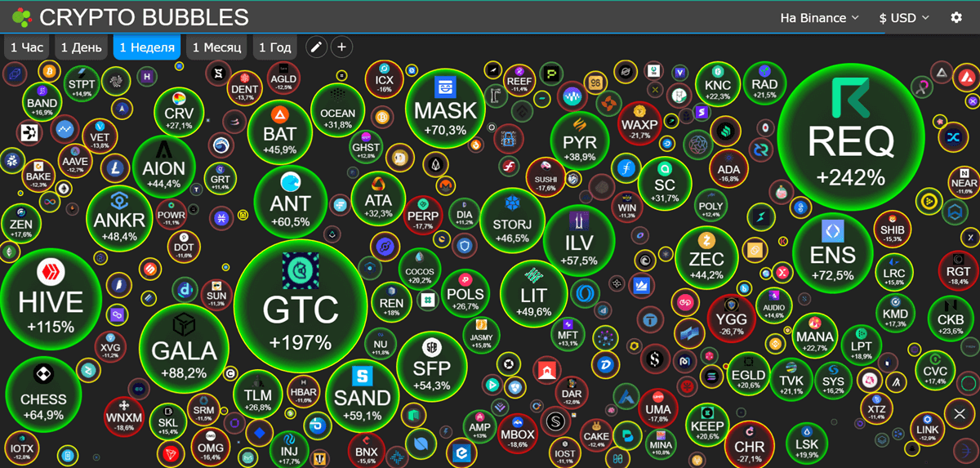Switch to the 1 Час tab
This screenshot has width=980, height=468.
point(27,47)
